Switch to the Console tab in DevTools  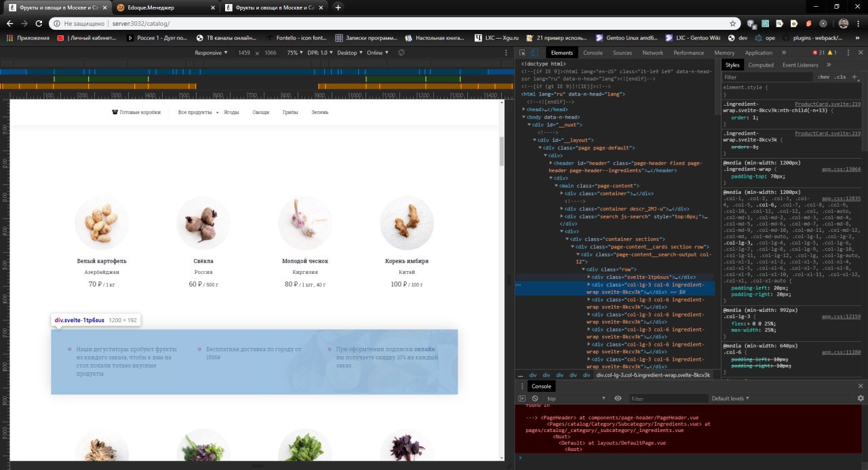tap(593, 53)
